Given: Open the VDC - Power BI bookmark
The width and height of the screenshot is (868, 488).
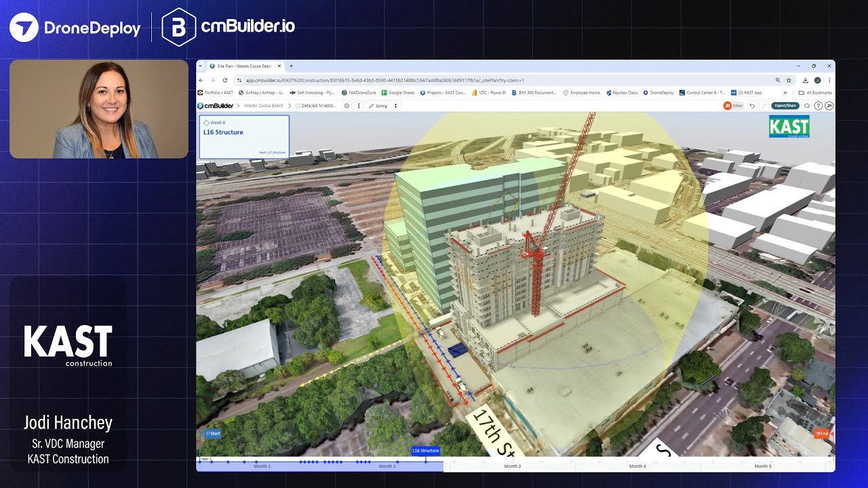Looking at the screenshot, I should 489,93.
